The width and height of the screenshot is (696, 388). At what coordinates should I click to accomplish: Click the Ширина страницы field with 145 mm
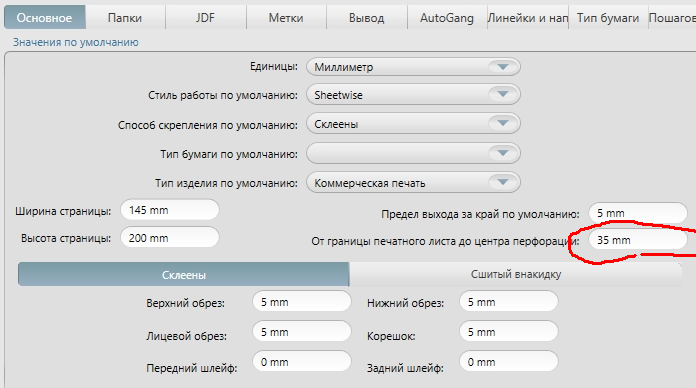170,210
